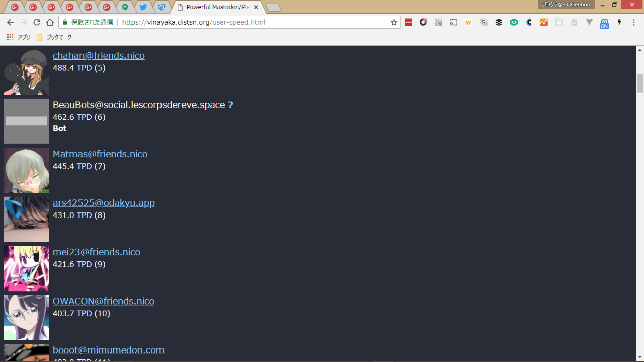
Task: Click the greyed Vue devtools icon
Action: [x=589, y=22]
